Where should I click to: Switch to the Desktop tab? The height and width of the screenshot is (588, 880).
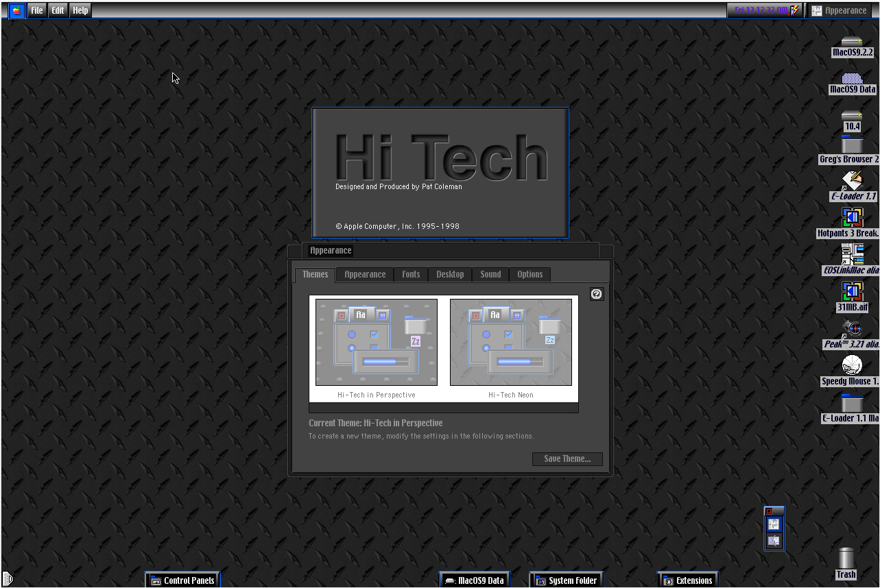coord(450,274)
